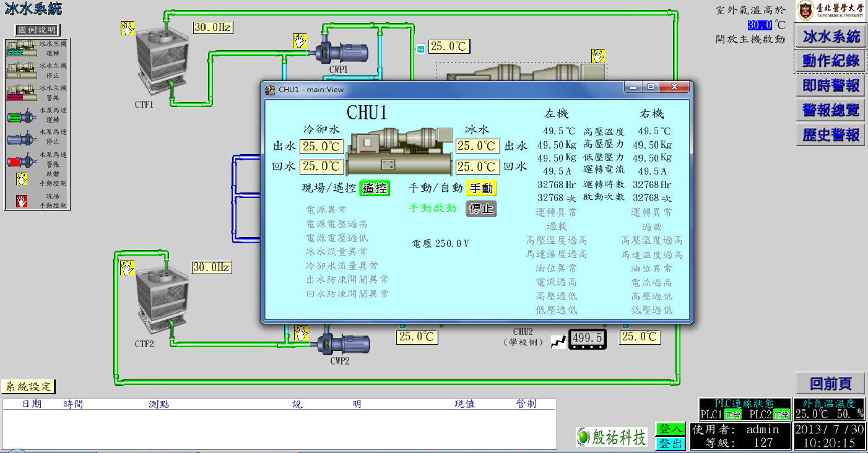Click the legend chiller alarm icon

coord(21,93)
